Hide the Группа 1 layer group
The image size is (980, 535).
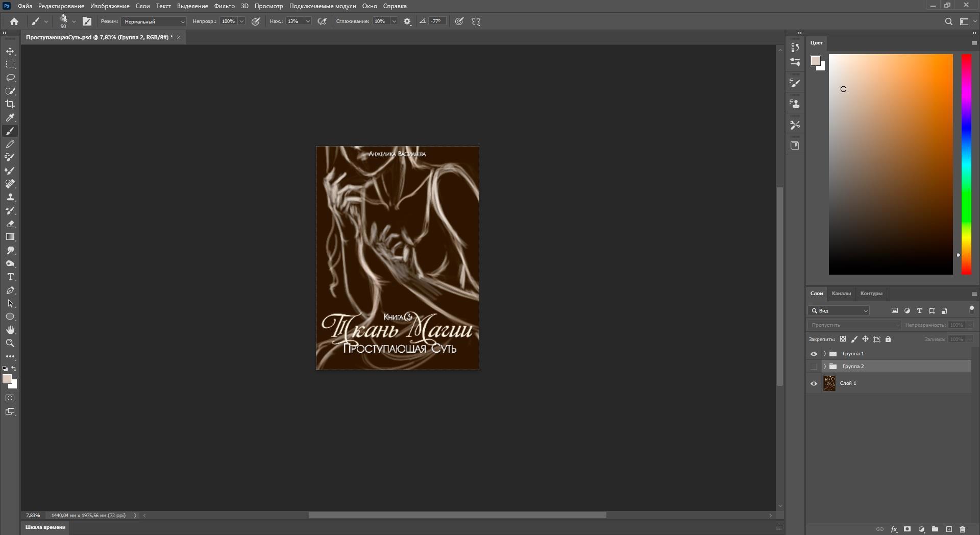(x=814, y=354)
